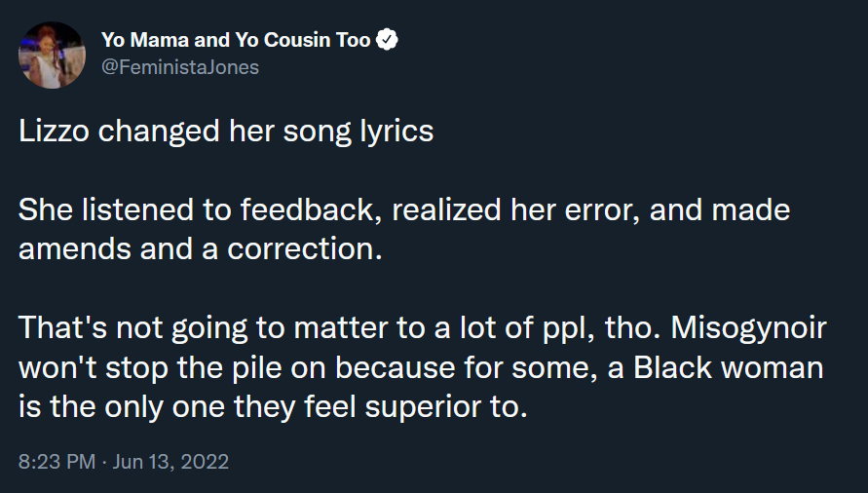Click the words 'a Black woman'

[716, 368]
